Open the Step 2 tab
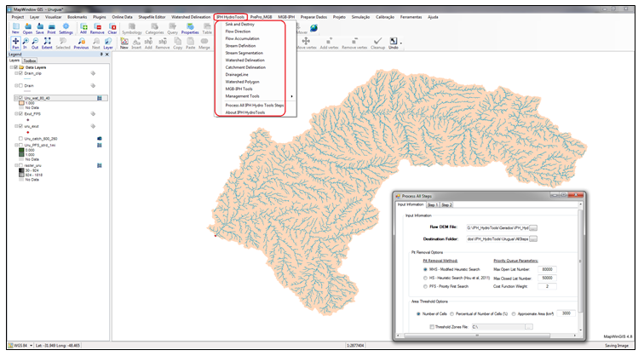The image size is (644, 356). tap(446, 204)
